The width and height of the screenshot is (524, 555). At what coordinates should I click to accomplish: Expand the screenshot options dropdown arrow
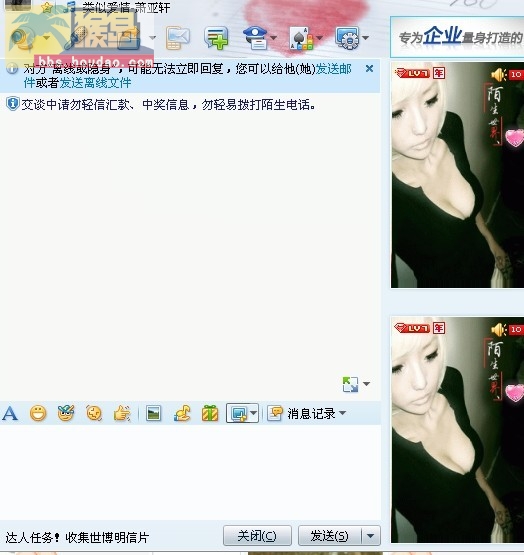coord(254,413)
